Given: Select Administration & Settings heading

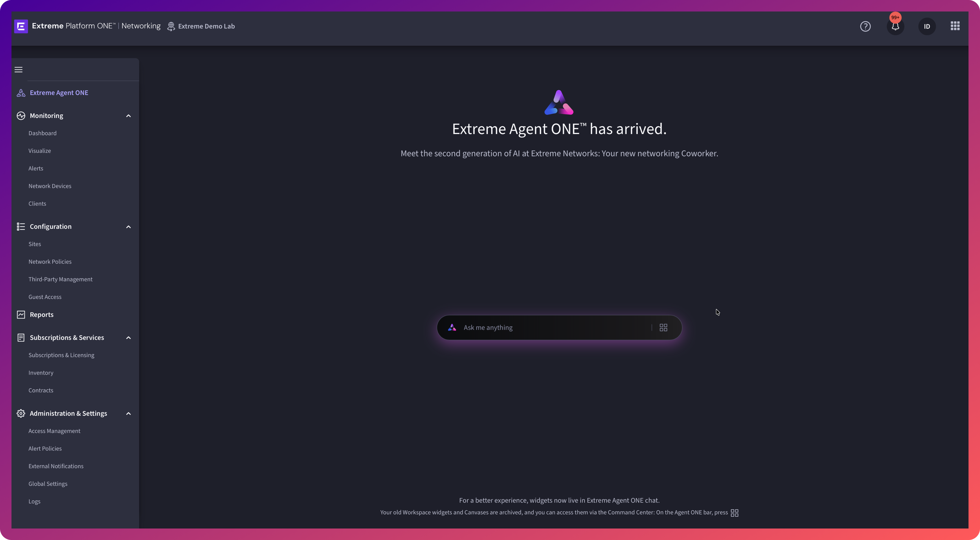Looking at the screenshot, I should [x=68, y=414].
